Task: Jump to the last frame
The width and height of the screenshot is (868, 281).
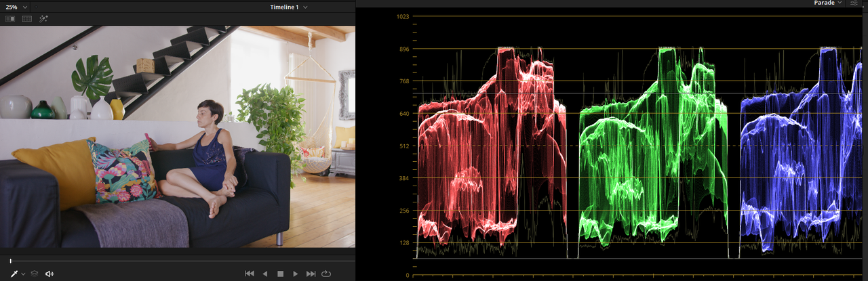Action: coord(311,274)
